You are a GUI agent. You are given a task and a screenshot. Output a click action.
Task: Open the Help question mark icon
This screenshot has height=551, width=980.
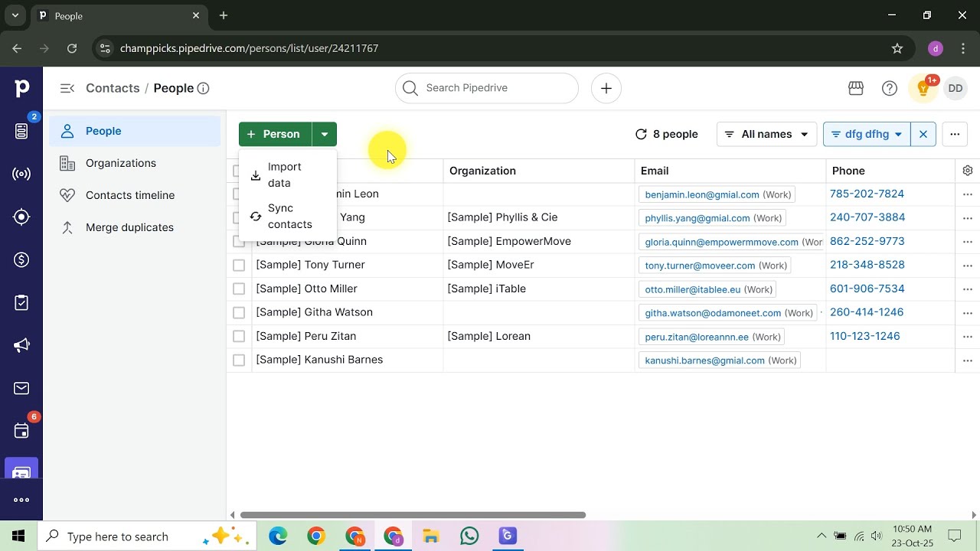point(890,88)
